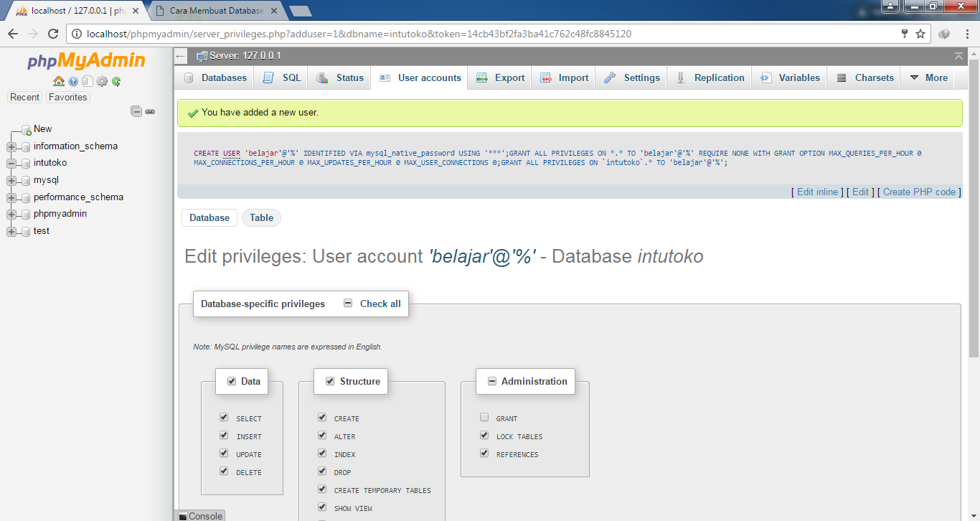Expand the phpmyadmin database node
980x521 pixels.
coord(11,214)
